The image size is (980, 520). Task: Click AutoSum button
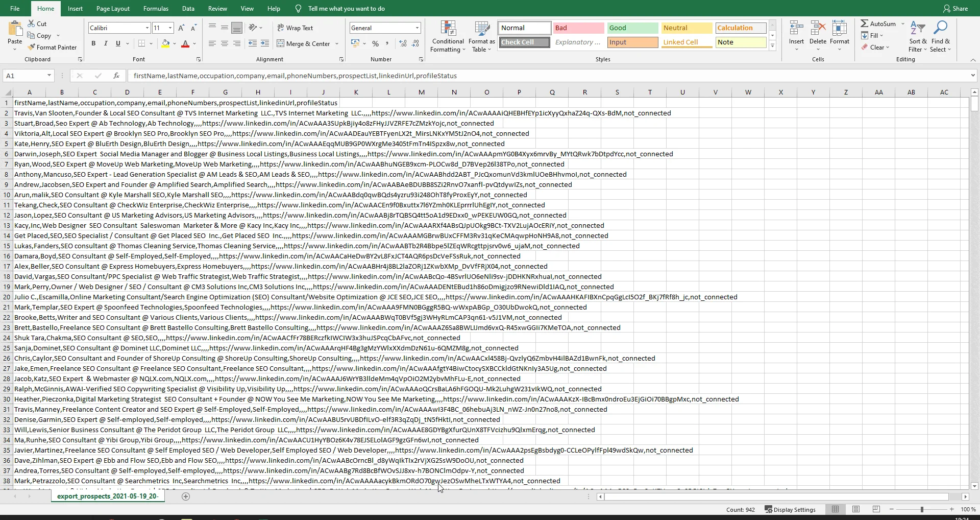[x=878, y=23]
